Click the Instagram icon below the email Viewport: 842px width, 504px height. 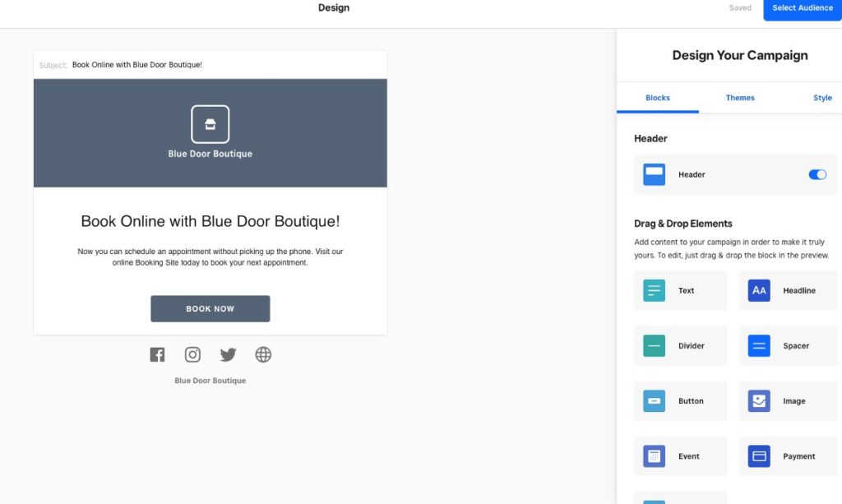[x=192, y=354]
